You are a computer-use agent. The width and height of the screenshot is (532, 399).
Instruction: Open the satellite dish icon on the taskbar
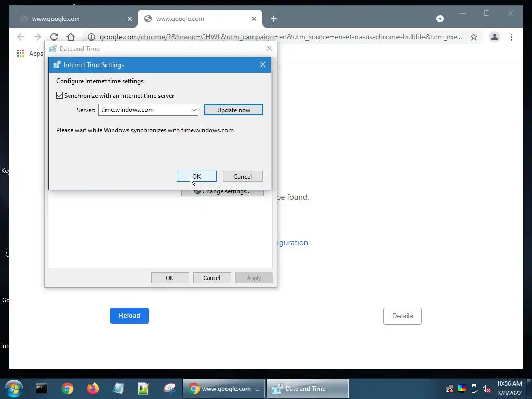coord(169,389)
